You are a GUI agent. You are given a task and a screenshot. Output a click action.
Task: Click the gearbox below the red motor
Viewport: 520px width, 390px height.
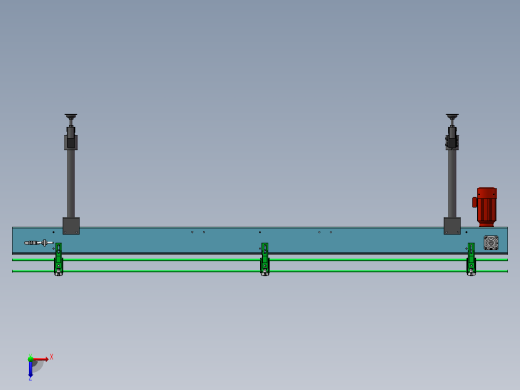pos(491,242)
